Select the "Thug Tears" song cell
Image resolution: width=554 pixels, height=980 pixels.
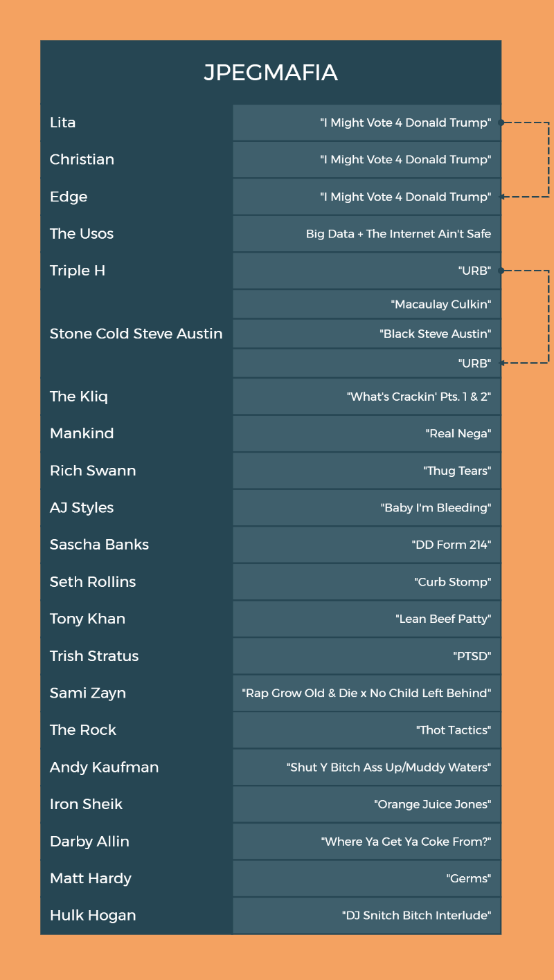click(457, 471)
